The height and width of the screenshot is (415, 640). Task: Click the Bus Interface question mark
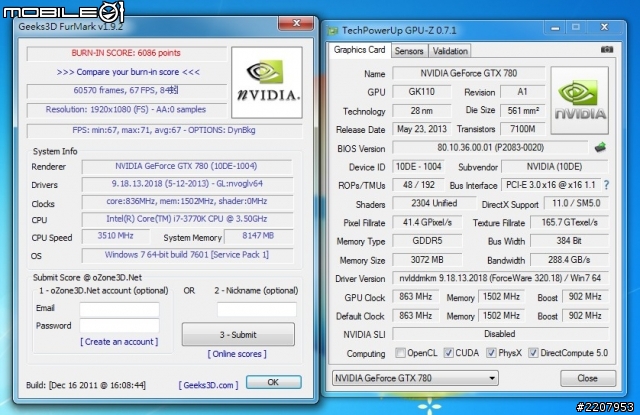tap(607, 185)
